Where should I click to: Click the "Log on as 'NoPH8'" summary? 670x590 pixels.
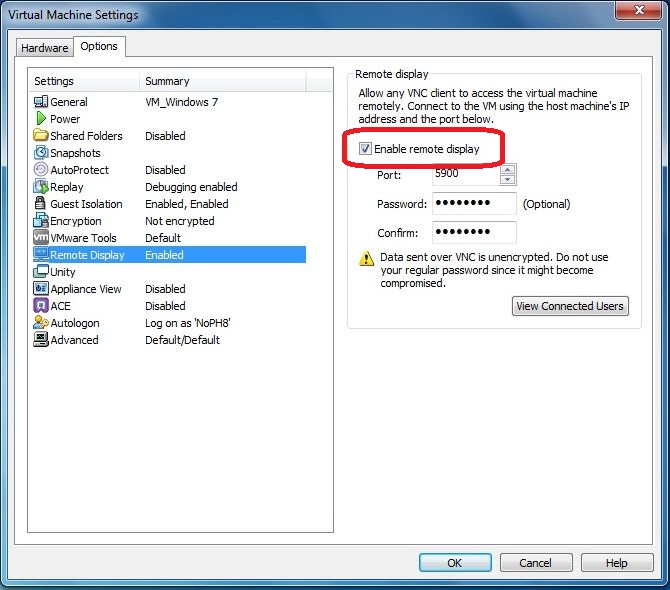(188, 323)
